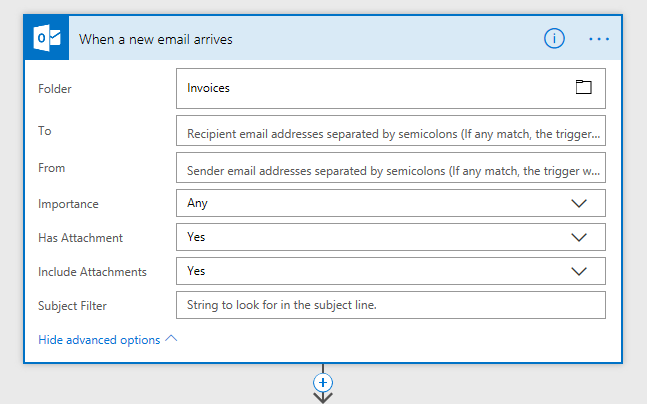Click the plus icon to insert a step

click(323, 383)
